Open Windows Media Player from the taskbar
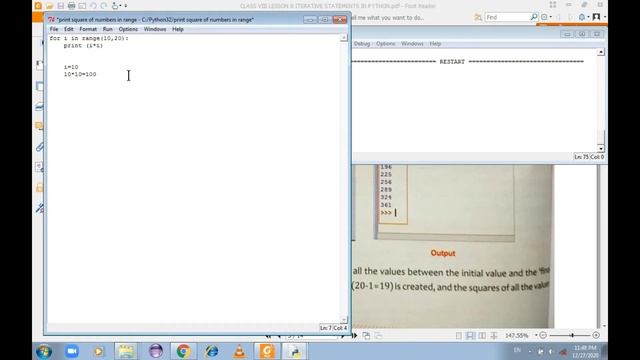640x360 pixels. [x=98, y=351]
